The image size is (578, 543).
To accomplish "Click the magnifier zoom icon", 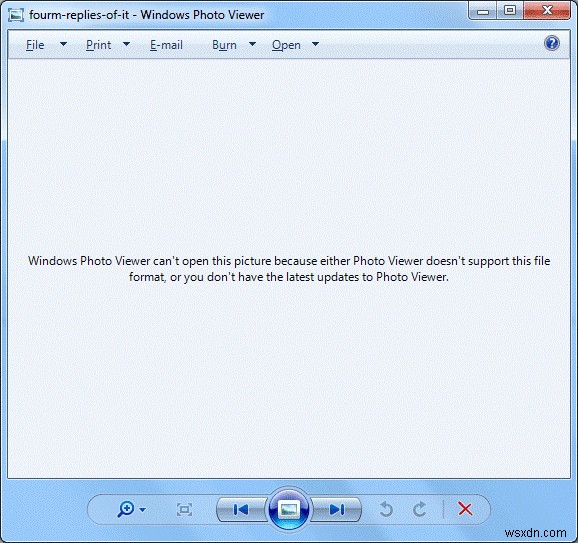I will coord(126,509).
